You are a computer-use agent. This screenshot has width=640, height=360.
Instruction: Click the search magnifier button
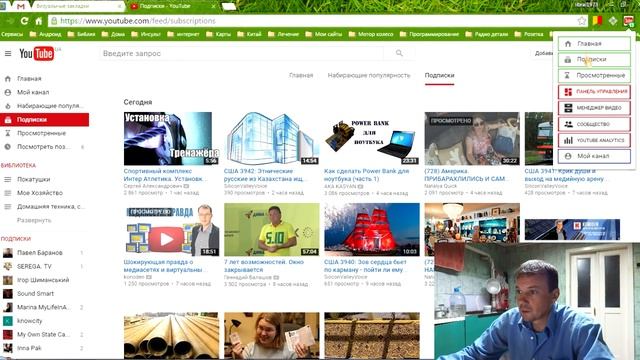tap(399, 53)
